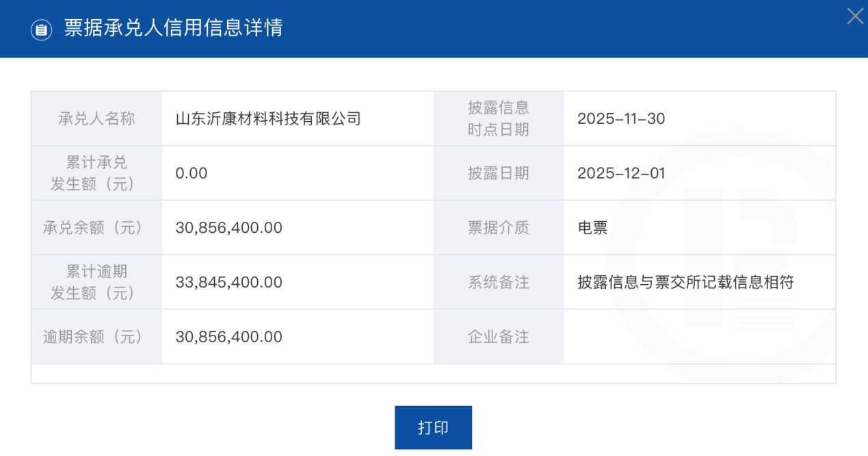Close the 票据承兑人信用信息详情 dialog
Image resolution: width=868 pixels, height=456 pixels.
[855, 16]
